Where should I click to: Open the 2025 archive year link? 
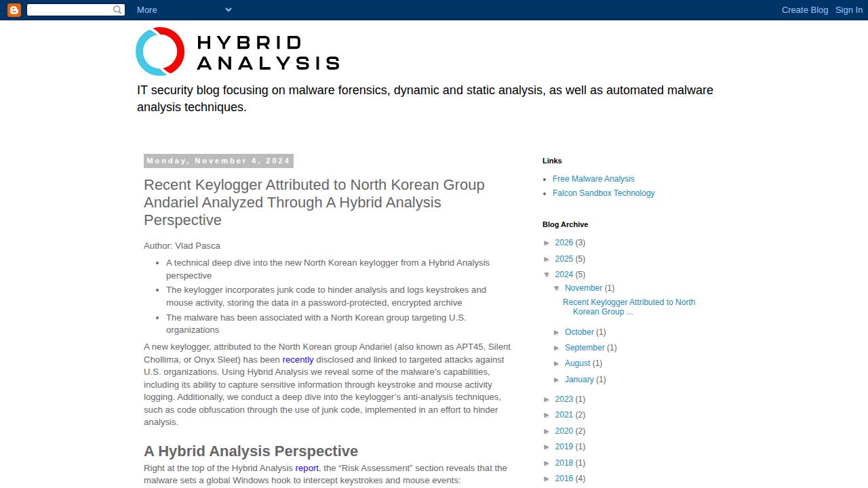click(x=564, y=259)
